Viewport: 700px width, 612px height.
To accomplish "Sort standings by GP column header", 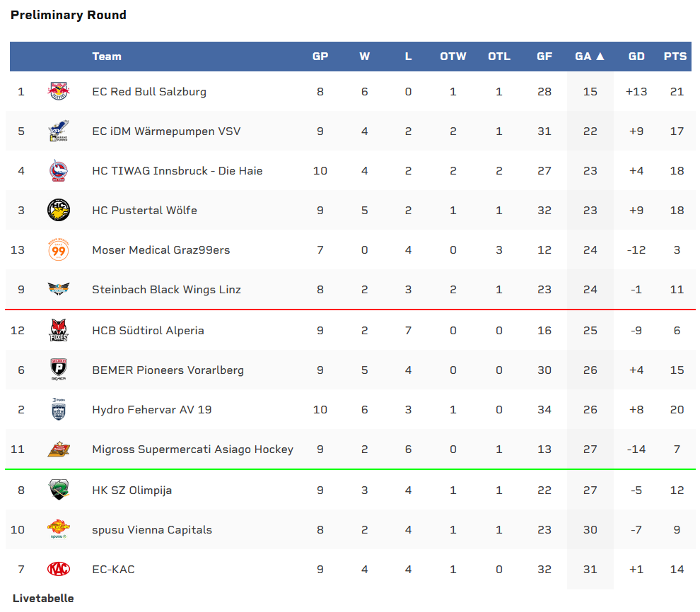I will (x=320, y=57).
